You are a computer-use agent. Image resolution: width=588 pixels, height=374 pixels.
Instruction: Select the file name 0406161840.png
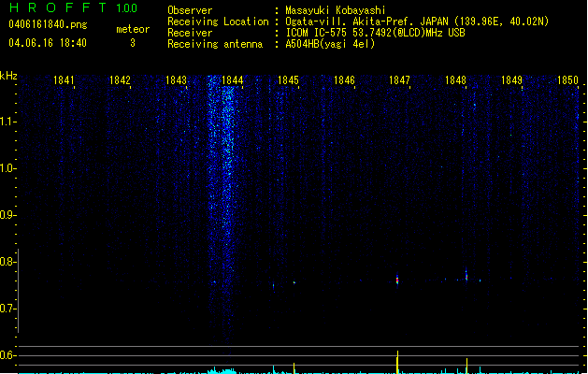point(48,24)
